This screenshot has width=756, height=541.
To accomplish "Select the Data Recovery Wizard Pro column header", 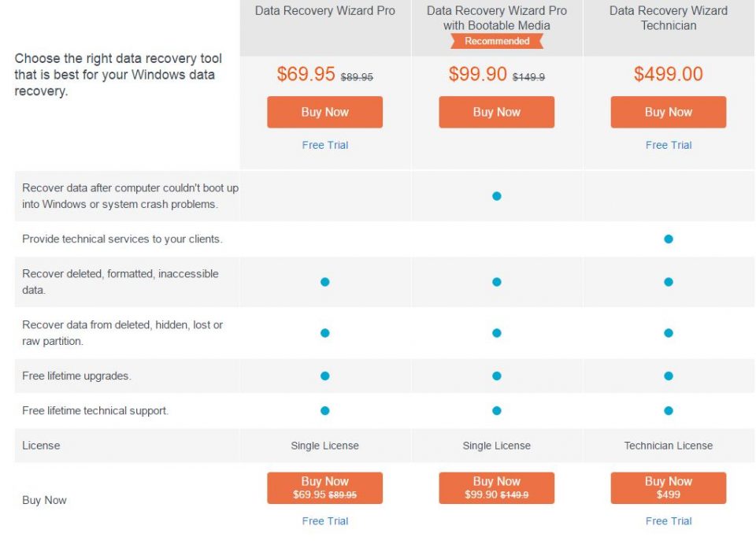I will [x=324, y=10].
